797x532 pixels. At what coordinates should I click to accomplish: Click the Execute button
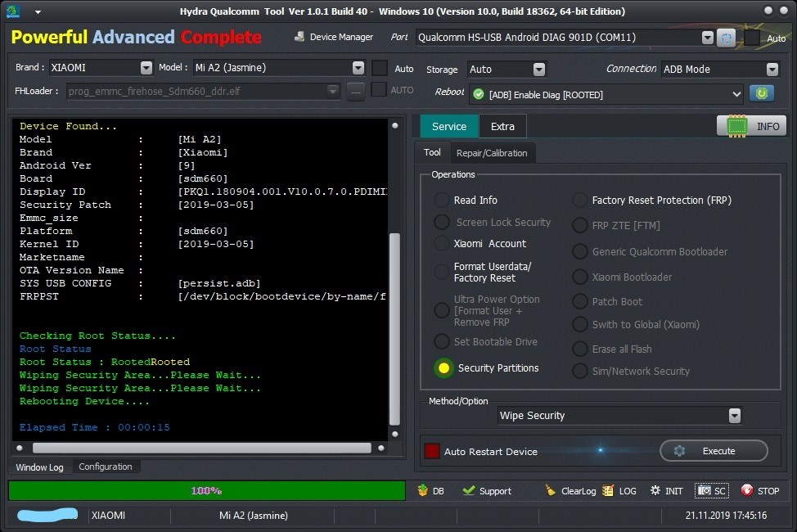(714, 451)
